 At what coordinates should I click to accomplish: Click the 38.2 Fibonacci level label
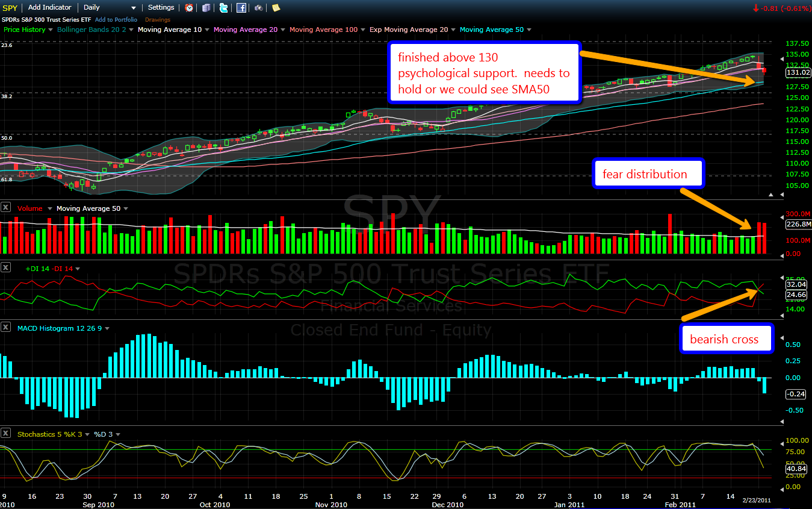[x=7, y=96]
